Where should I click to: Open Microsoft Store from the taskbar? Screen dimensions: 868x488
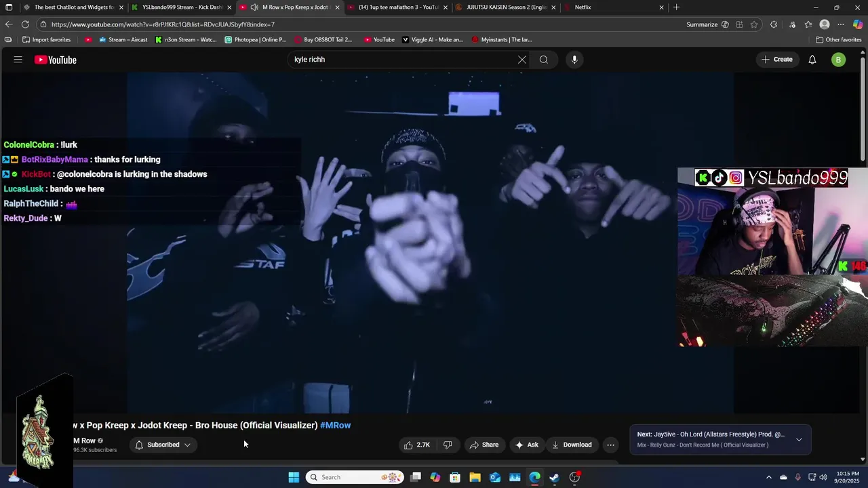pos(455,477)
